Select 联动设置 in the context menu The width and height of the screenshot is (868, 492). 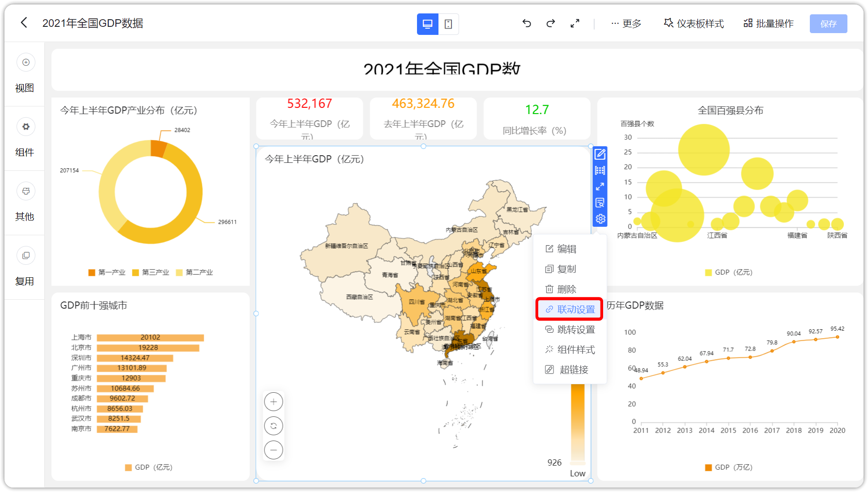(570, 309)
